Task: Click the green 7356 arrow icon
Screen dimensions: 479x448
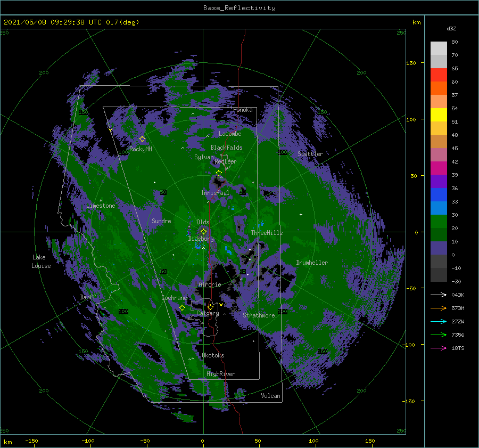Action: point(439,335)
